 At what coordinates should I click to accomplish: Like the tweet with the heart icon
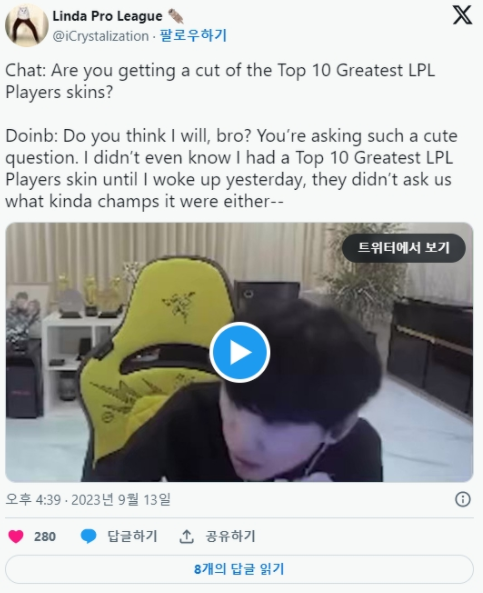(x=16, y=536)
